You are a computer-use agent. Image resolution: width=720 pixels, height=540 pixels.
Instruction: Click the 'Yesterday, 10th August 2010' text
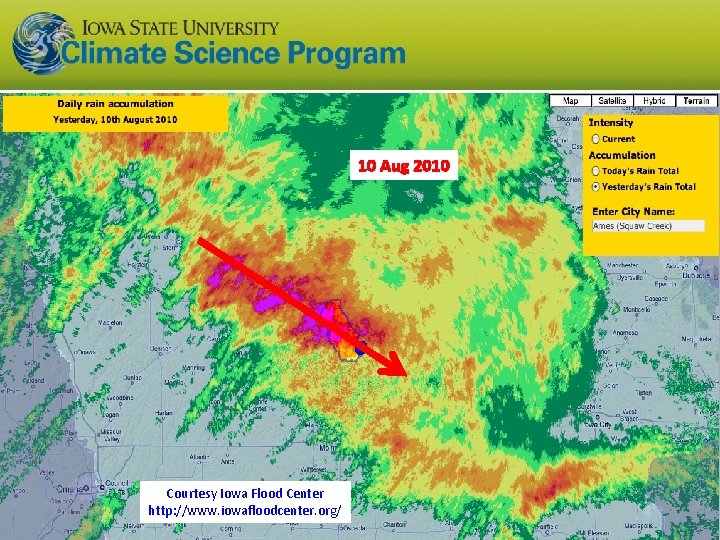(x=115, y=119)
